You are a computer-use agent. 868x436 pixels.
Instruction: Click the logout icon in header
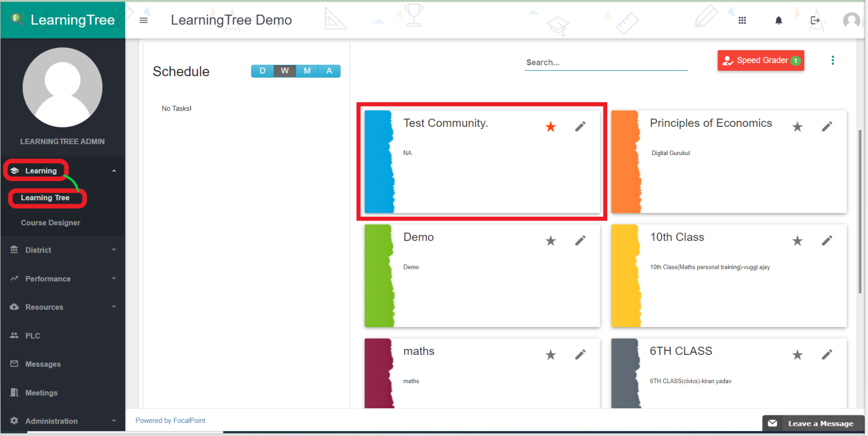tap(815, 20)
